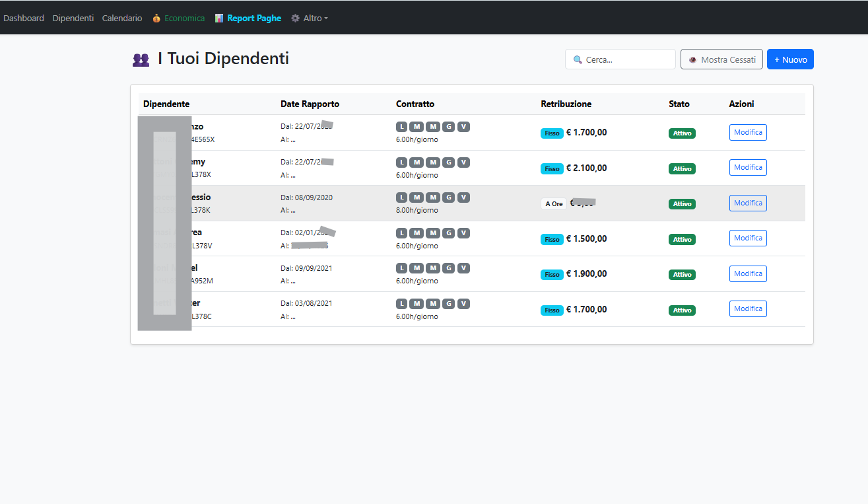
Task: Click Modifica for the € 1.900,00 employee
Action: coord(748,273)
